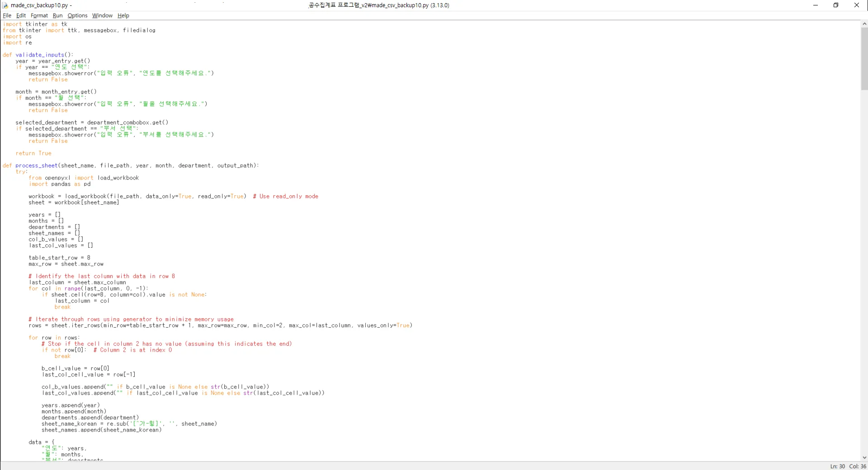Click the empty scrollbar track below the thumb
This screenshot has width=868, height=470.
(x=864, y=271)
